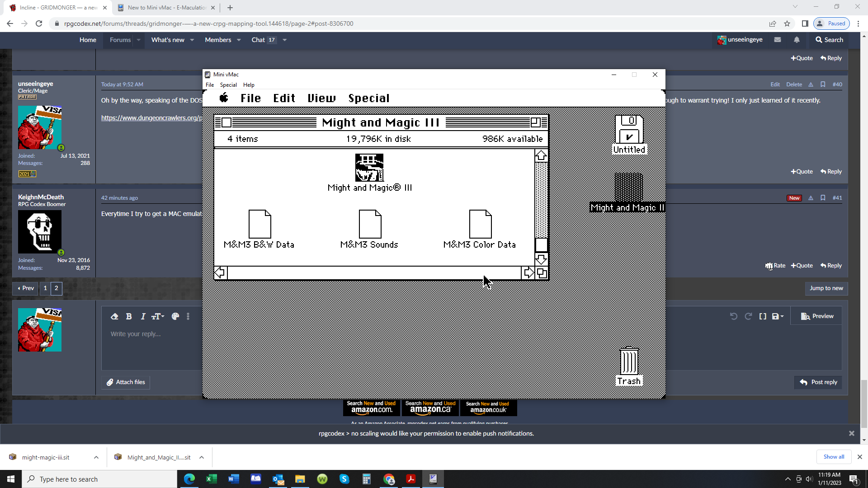Open the text color palette in editor

[x=175, y=316]
